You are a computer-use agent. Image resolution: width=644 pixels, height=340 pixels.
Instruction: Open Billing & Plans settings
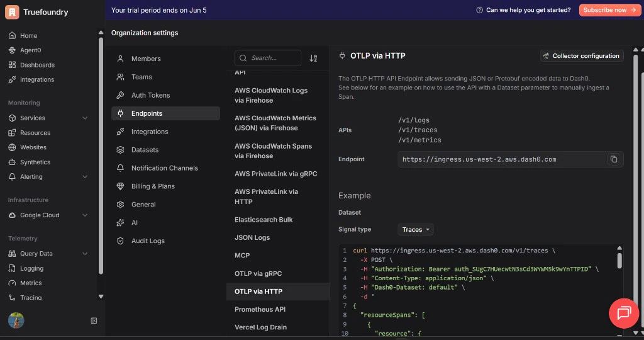(x=165, y=186)
